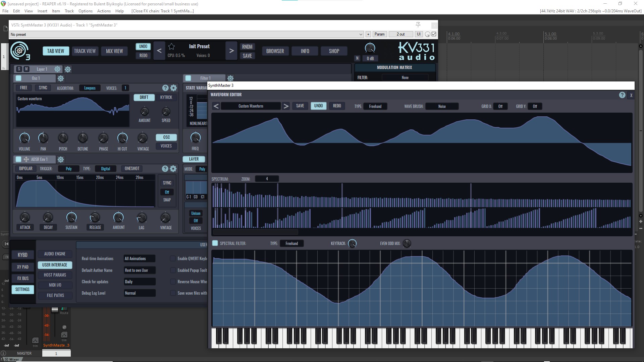Open Osc 1 gear settings icon
644x362 pixels.
(x=61, y=78)
